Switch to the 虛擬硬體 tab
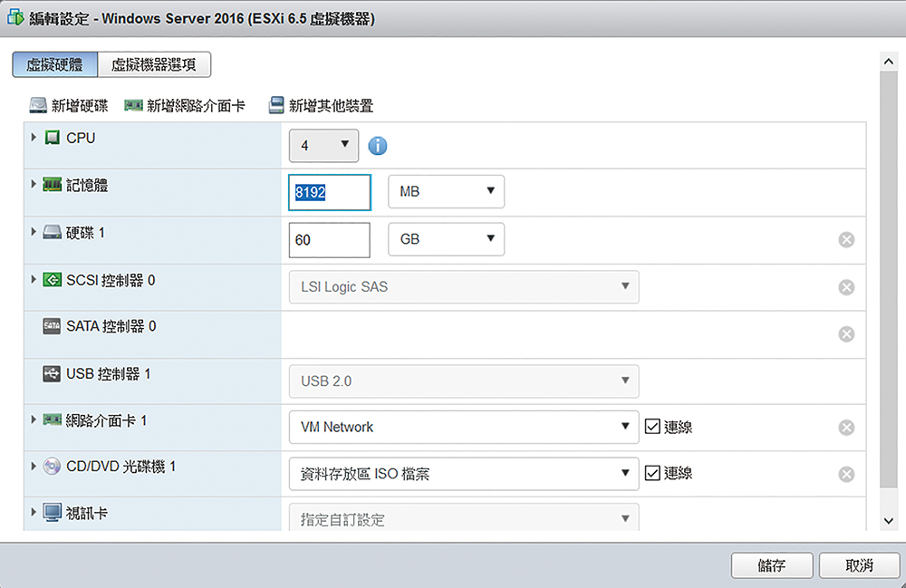This screenshot has width=906, height=588. 55,64
